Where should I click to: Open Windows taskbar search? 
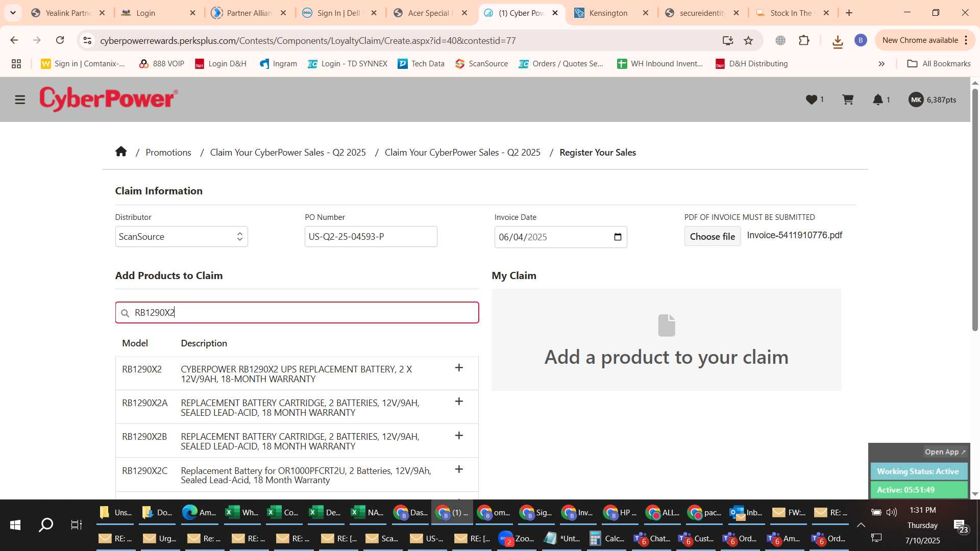(x=46, y=524)
